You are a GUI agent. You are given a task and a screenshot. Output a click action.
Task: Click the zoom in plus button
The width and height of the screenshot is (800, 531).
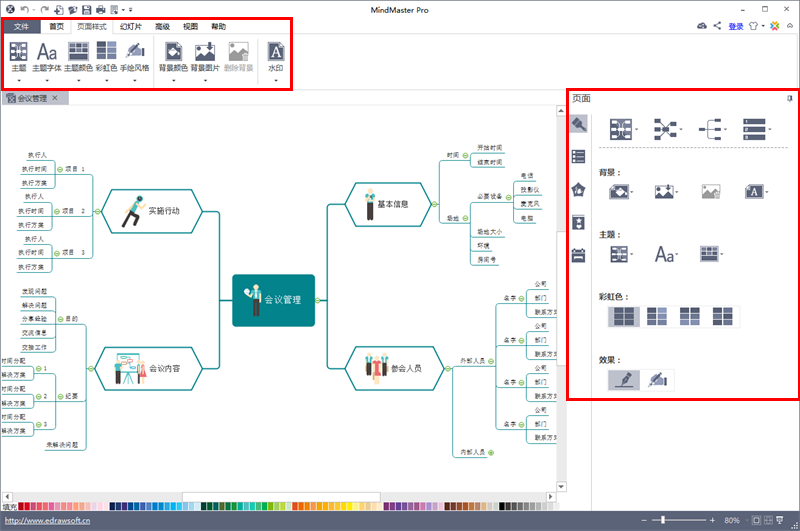(712, 520)
